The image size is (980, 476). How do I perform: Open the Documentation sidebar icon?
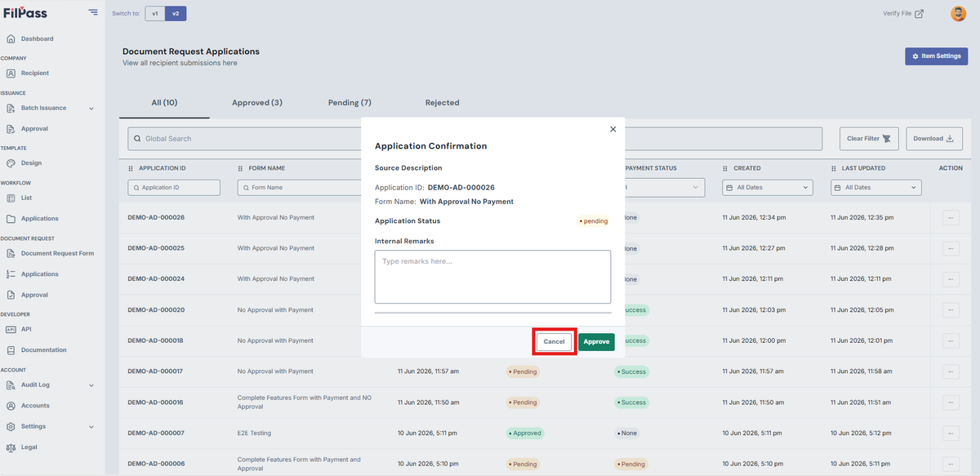click(11, 350)
